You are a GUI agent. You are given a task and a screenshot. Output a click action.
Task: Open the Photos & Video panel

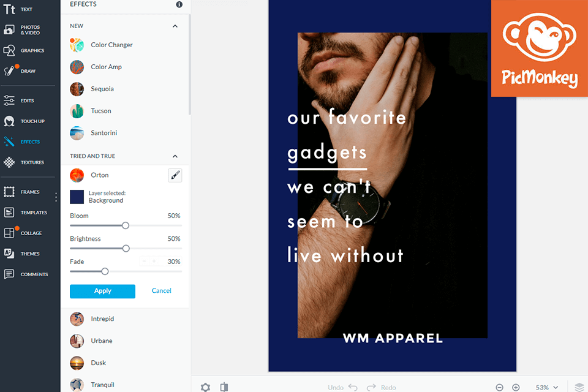point(21,29)
